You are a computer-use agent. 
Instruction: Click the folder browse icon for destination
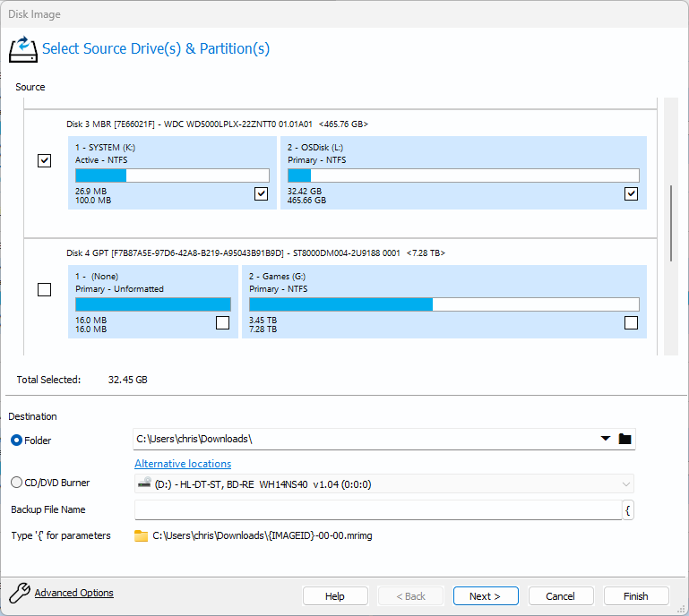pos(625,439)
